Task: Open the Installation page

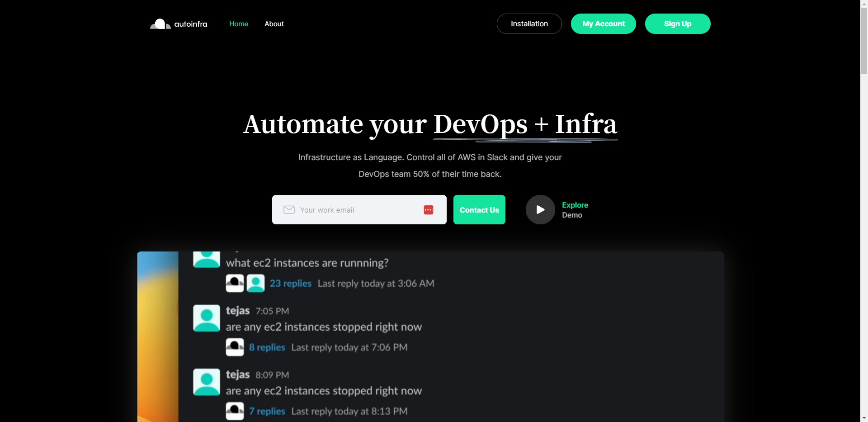Action: point(529,24)
